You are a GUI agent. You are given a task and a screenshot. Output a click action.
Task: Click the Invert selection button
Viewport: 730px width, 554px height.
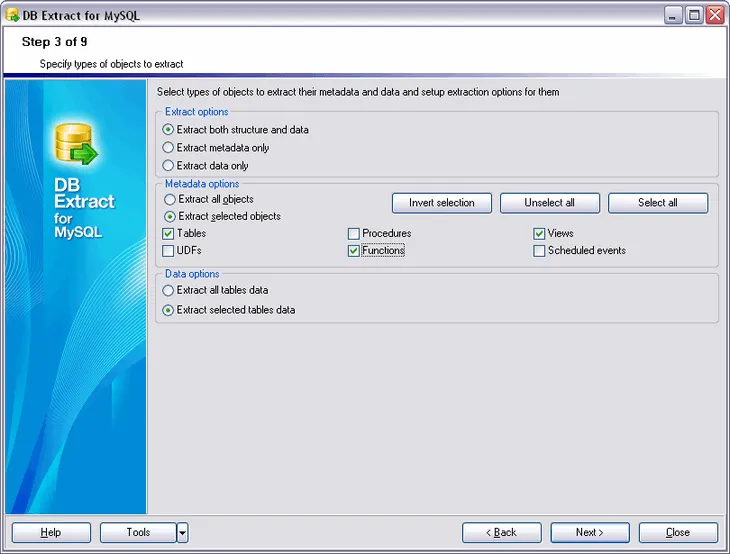coord(442,203)
